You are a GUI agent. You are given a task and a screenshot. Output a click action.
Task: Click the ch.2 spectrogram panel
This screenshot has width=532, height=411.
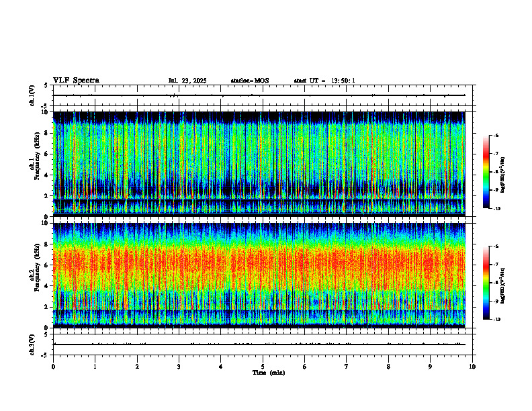(x=259, y=275)
